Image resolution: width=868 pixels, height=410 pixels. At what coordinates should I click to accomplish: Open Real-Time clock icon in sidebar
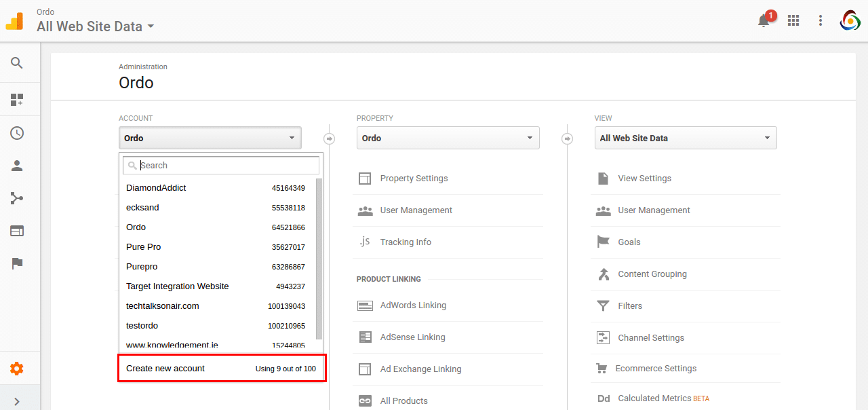pyautogui.click(x=17, y=133)
